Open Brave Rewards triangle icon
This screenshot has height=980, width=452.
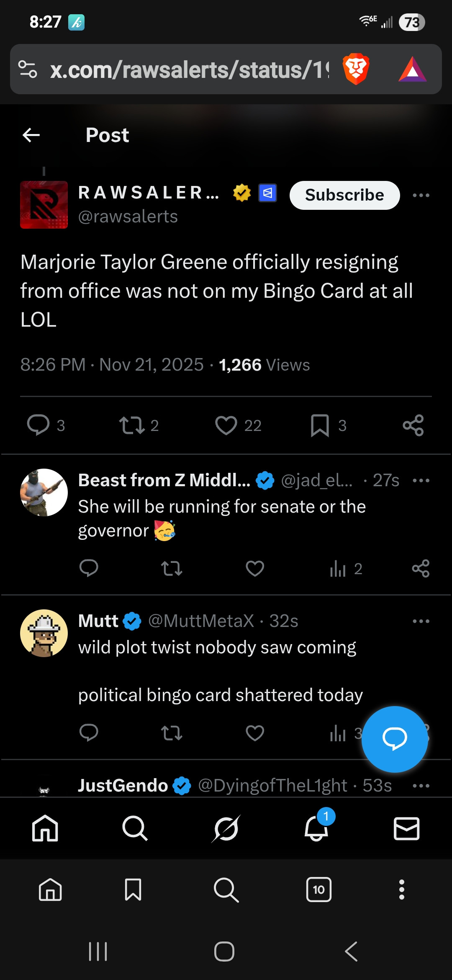(x=412, y=70)
